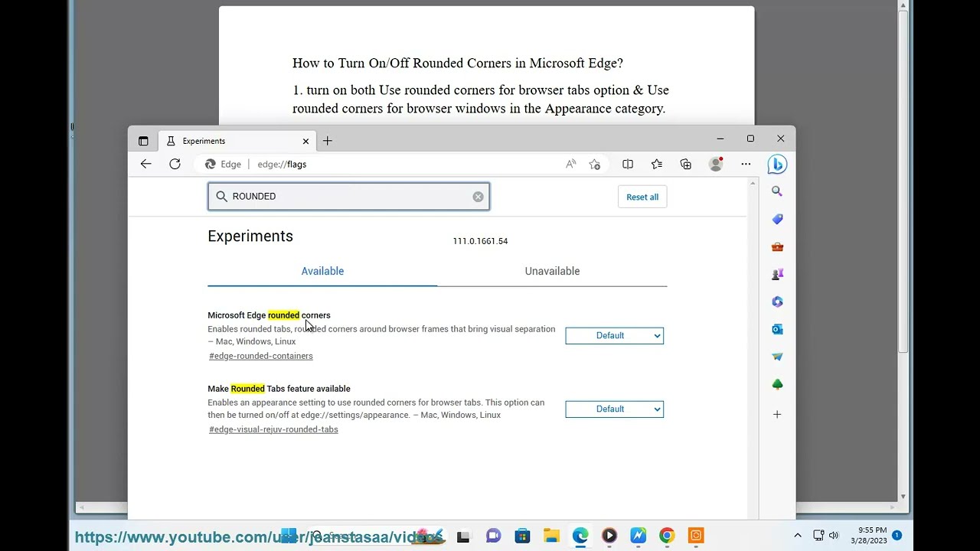Viewport: 980px width, 551px height.
Task: Open the tab actions menu icon
Action: pyautogui.click(x=143, y=141)
